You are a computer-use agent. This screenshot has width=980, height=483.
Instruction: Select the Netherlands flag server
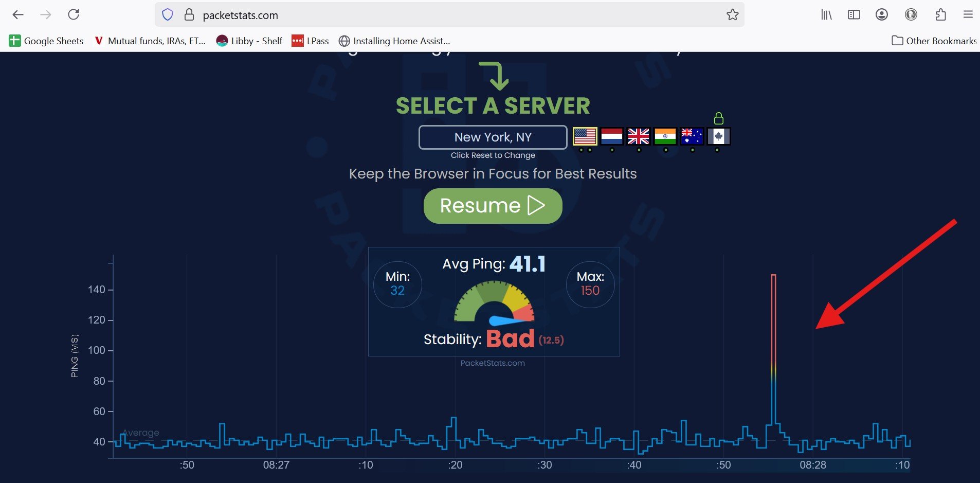coord(612,136)
